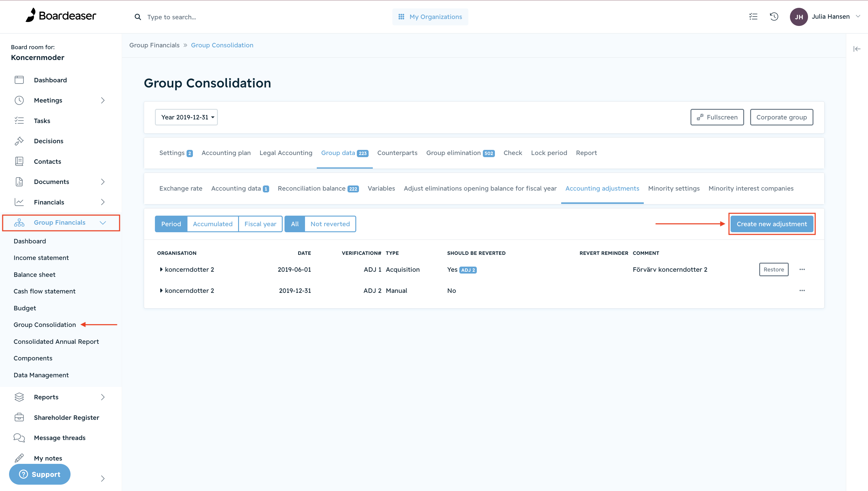Screen dimensions: 868x491
Task: Click the My notes pencil icon
Action: [19, 458]
